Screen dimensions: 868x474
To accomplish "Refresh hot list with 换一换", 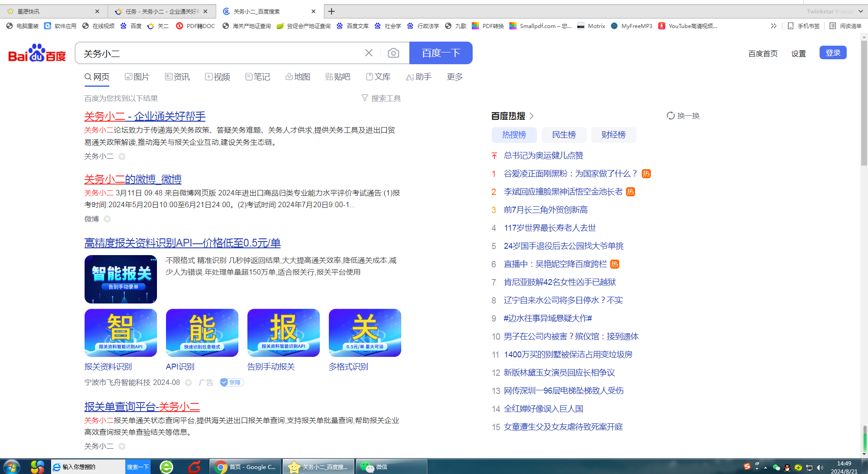I will [683, 116].
